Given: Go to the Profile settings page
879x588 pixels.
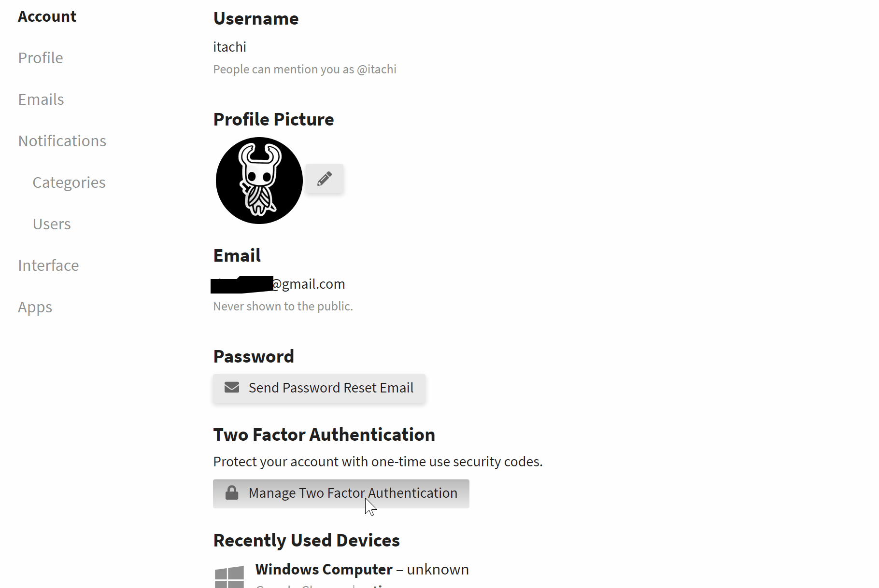Looking at the screenshot, I should tap(41, 58).
